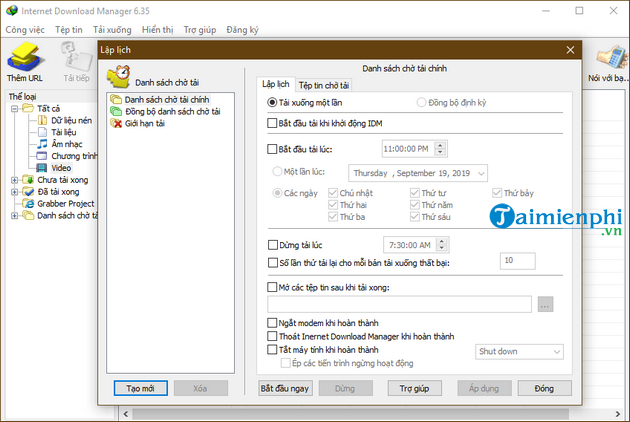Click the Tất cả folder icon
This screenshot has height=422, width=630.
click(x=28, y=108)
